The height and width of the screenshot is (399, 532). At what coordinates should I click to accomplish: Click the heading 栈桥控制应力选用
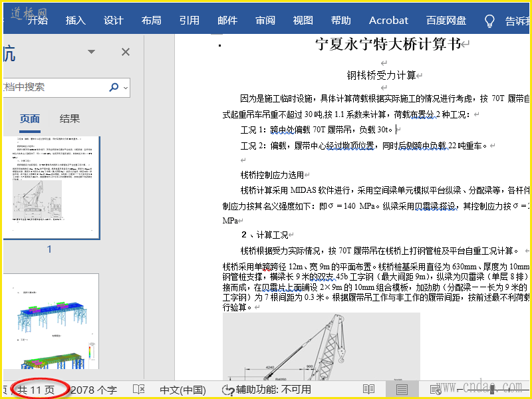(x=272, y=175)
